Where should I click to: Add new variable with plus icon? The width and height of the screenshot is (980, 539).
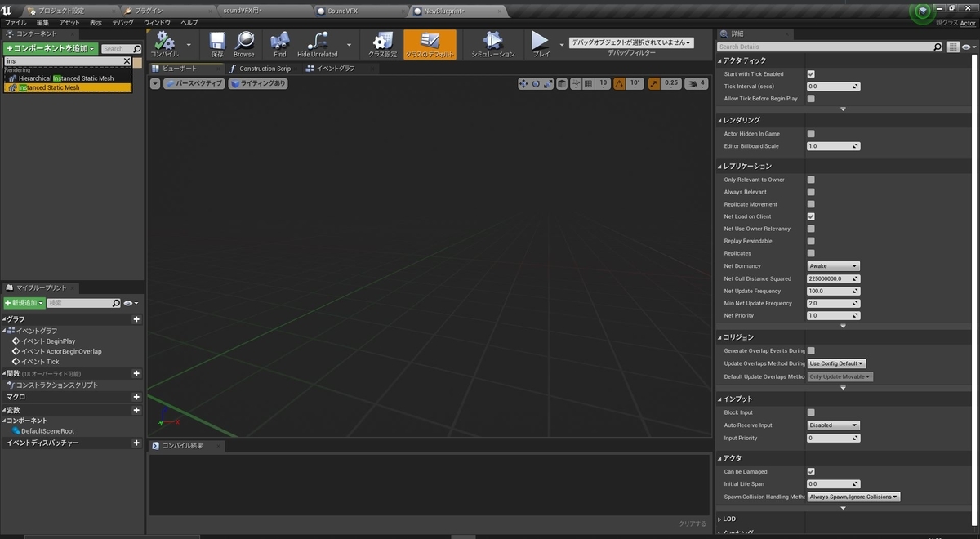pos(136,410)
